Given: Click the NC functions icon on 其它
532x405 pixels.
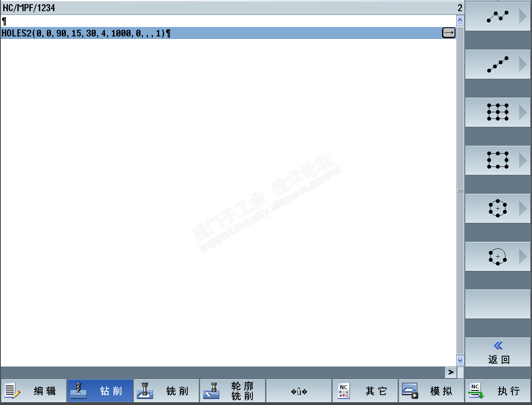Looking at the screenshot, I should click(343, 391).
